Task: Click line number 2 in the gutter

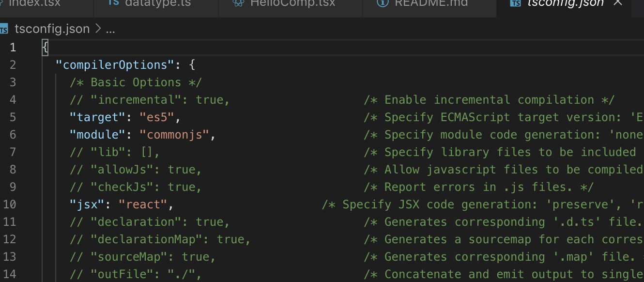Action: point(13,65)
